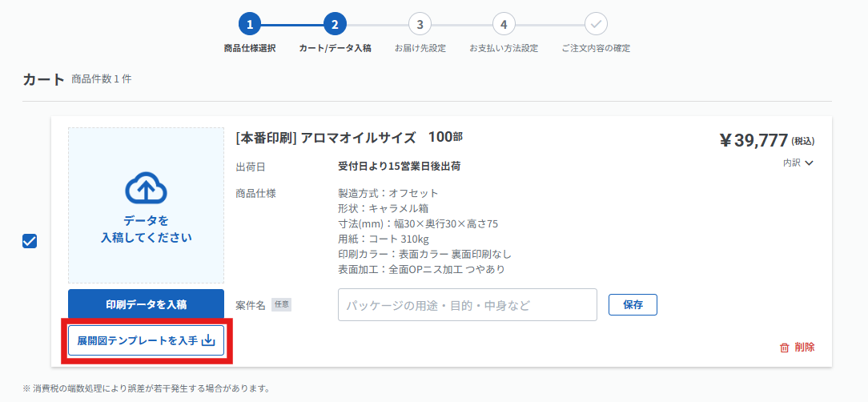This screenshot has height=402, width=868.
Task: Go to step 1 商品仕様選択
Action: 250,24
